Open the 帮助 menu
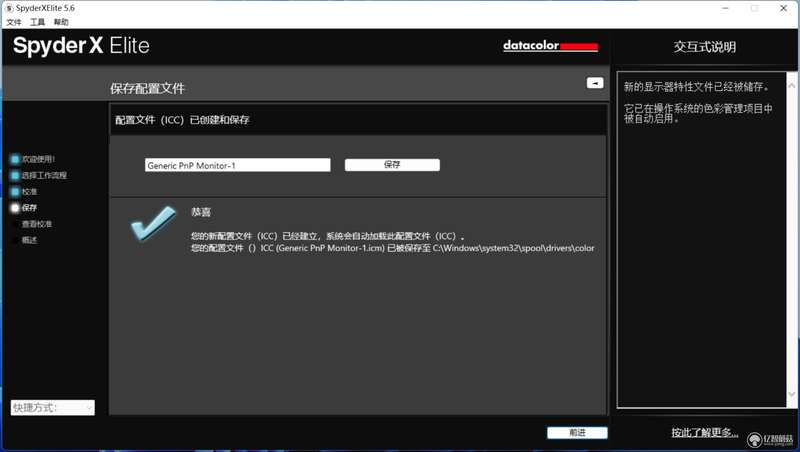The height and width of the screenshot is (452, 800). [x=61, y=22]
